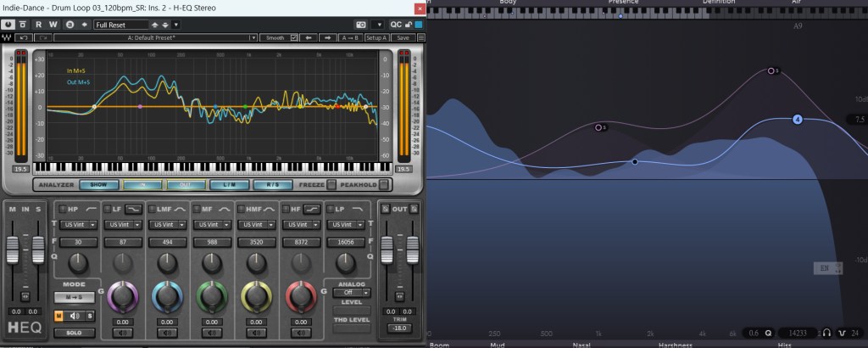
Task: Open the MF band US Vint type dropdown
Action: (212, 225)
